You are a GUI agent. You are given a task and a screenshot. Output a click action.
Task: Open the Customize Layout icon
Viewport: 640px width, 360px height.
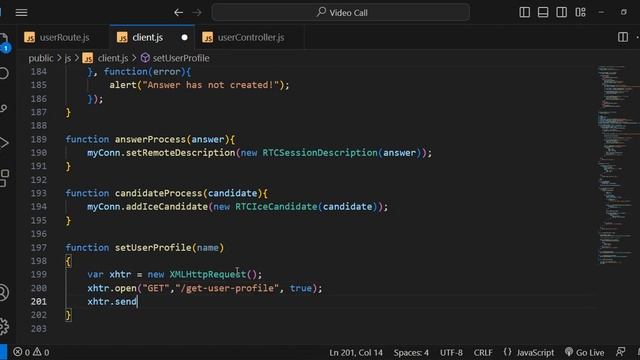pyautogui.click(x=580, y=12)
